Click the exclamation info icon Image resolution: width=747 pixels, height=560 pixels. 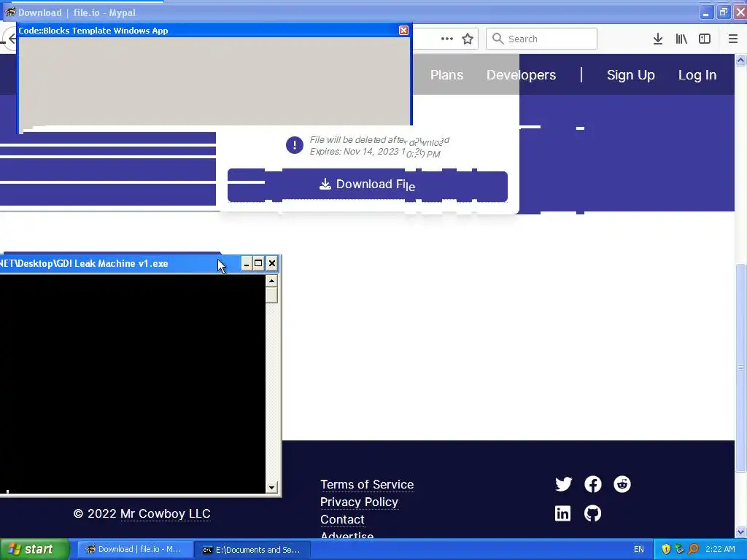(295, 145)
